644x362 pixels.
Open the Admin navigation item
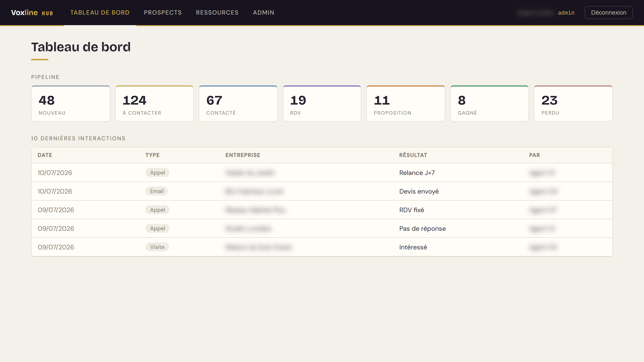[263, 13]
